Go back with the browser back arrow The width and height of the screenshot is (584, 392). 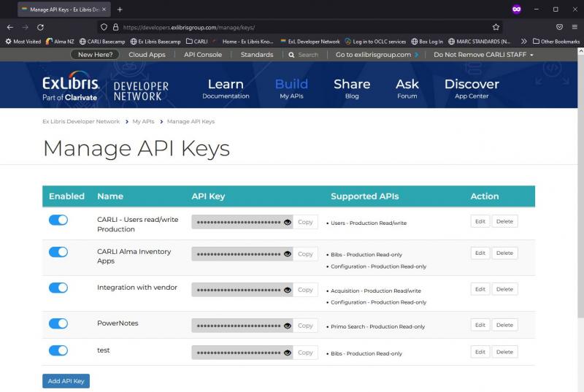tap(10, 27)
